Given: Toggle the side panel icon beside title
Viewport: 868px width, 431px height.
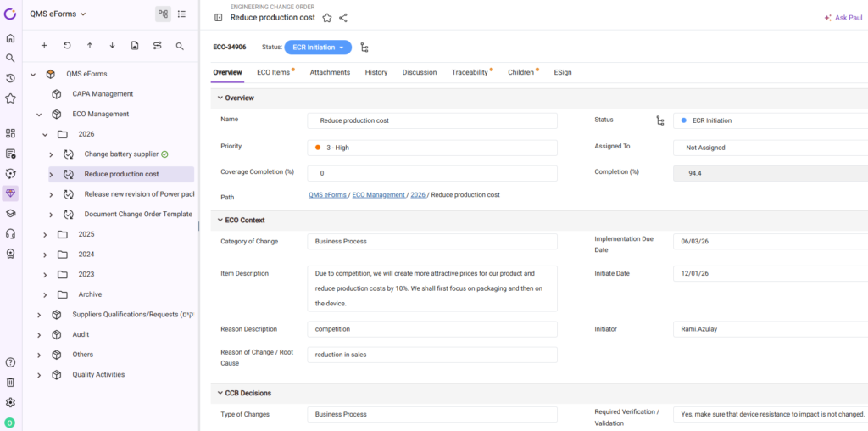Looking at the screenshot, I should tap(219, 18).
